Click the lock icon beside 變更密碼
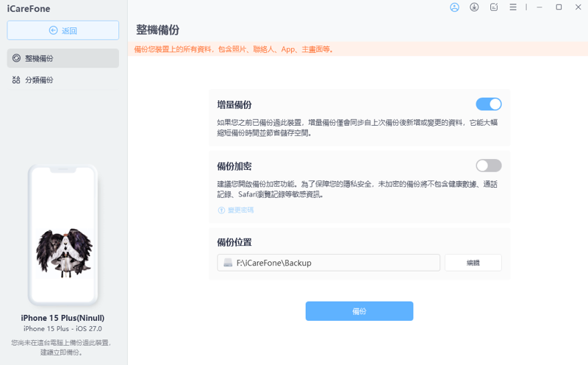This screenshot has height=365, width=588. point(221,210)
